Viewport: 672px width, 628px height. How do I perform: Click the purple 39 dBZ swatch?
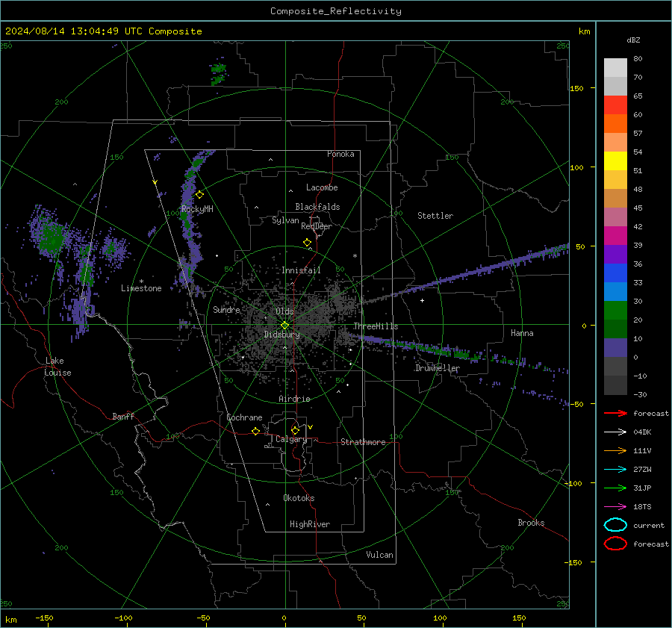[x=615, y=255]
